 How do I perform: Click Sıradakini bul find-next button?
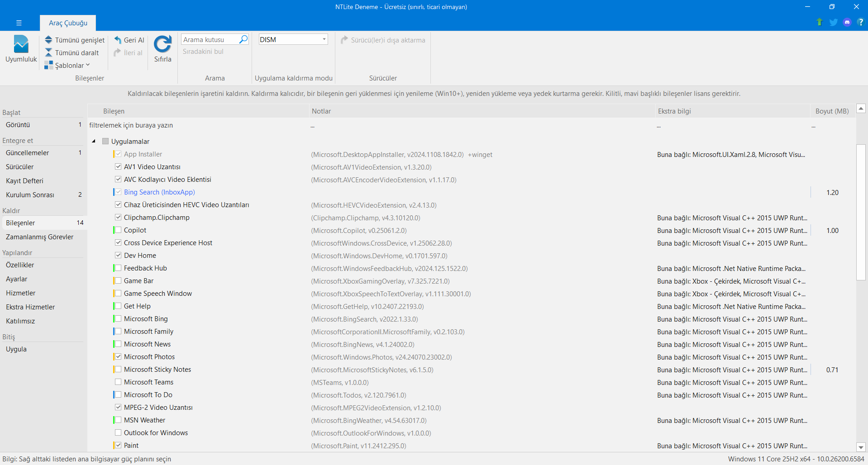click(x=203, y=52)
